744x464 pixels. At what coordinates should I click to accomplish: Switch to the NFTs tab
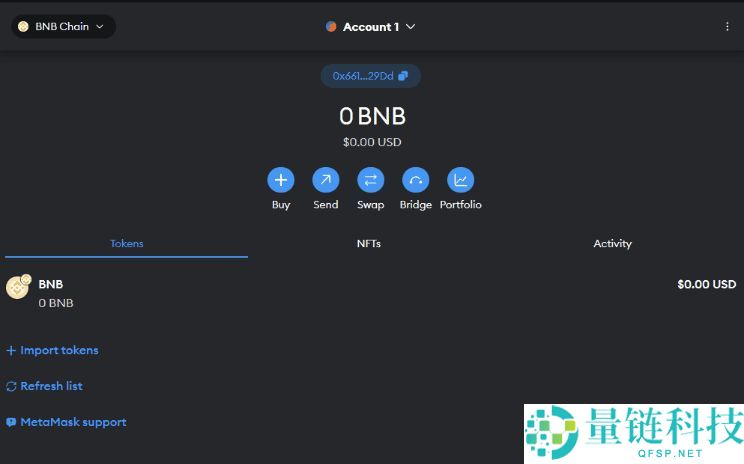click(x=369, y=244)
